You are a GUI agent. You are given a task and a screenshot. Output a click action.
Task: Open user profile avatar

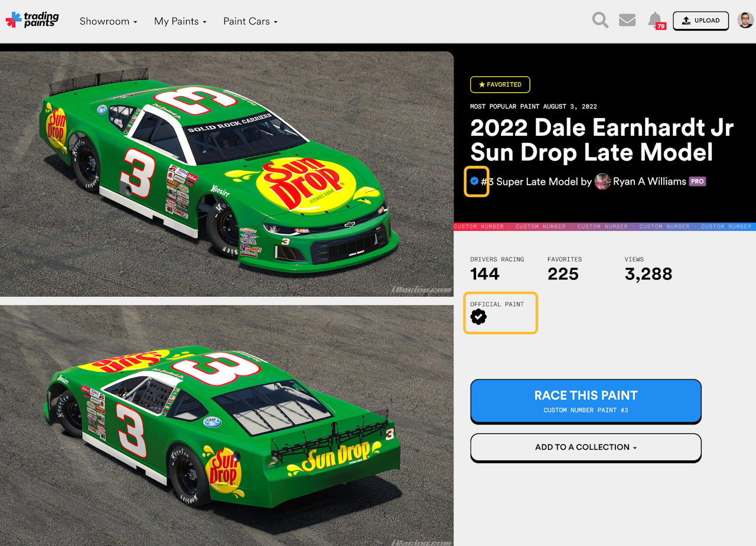(x=745, y=21)
